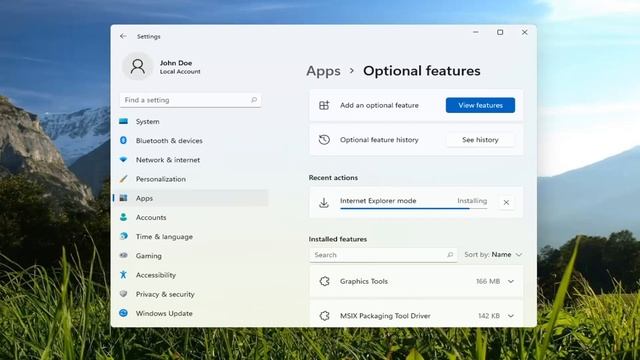Click Add an optional feature label

tap(379, 105)
